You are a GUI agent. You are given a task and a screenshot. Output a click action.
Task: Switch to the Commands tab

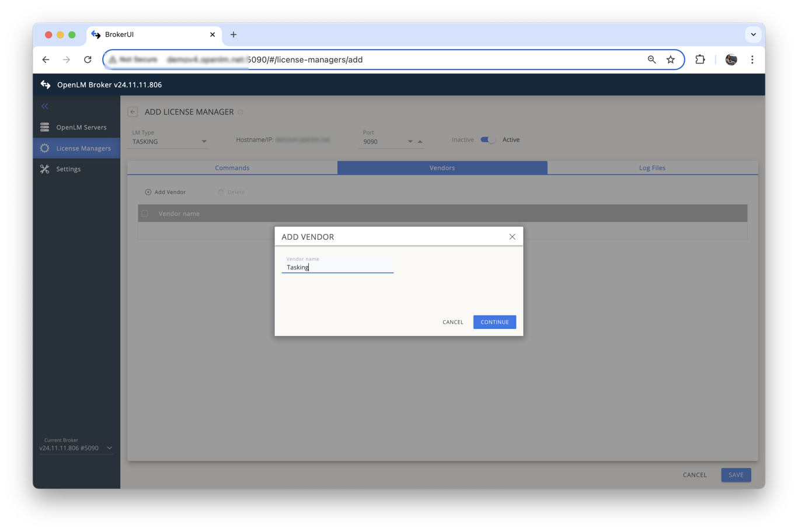[232, 167]
